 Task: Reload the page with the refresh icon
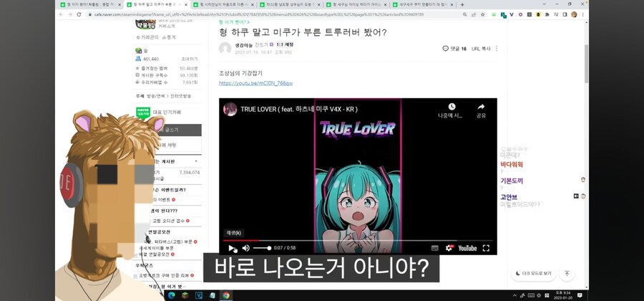[79, 14]
